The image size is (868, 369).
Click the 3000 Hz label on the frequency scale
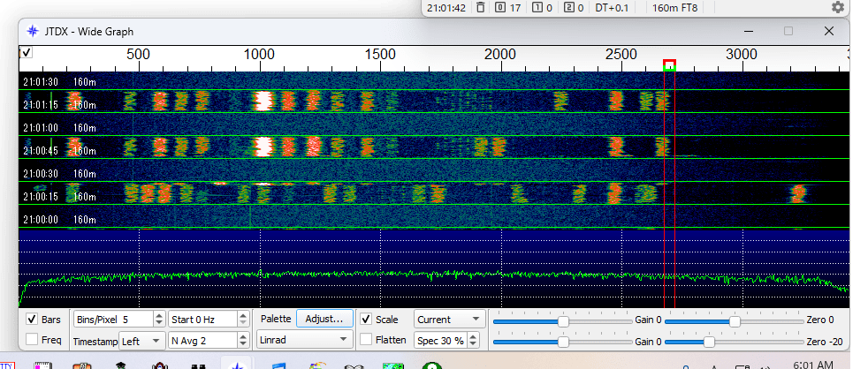[x=742, y=54]
